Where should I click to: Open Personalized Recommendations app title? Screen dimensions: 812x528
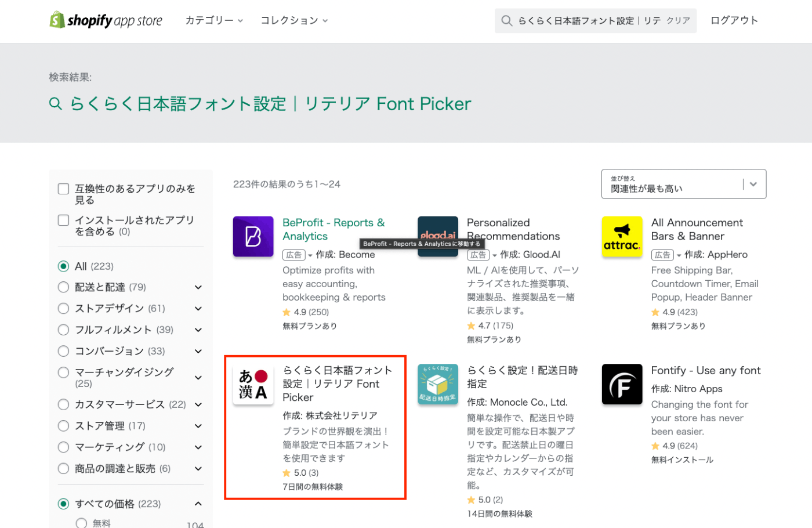(x=513, y=229)
